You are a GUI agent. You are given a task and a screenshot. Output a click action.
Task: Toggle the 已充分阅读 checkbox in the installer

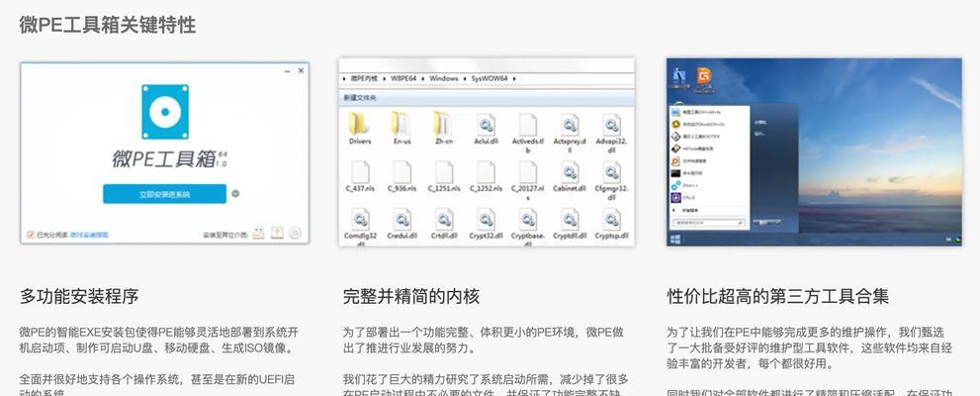30,235
